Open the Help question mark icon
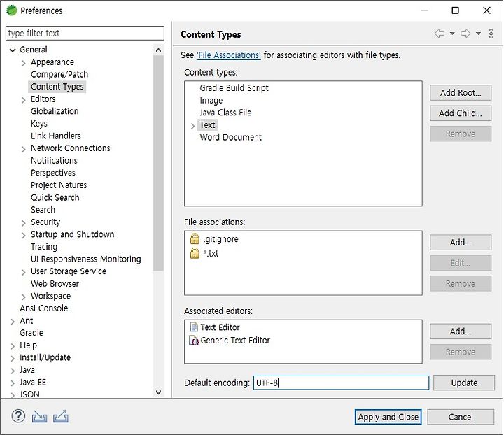Viewport: 504px width, 435px height. click(x=18, y=416)
